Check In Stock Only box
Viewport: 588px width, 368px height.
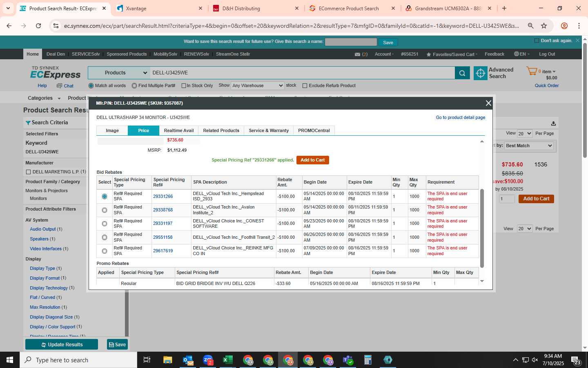coord(184,86)
